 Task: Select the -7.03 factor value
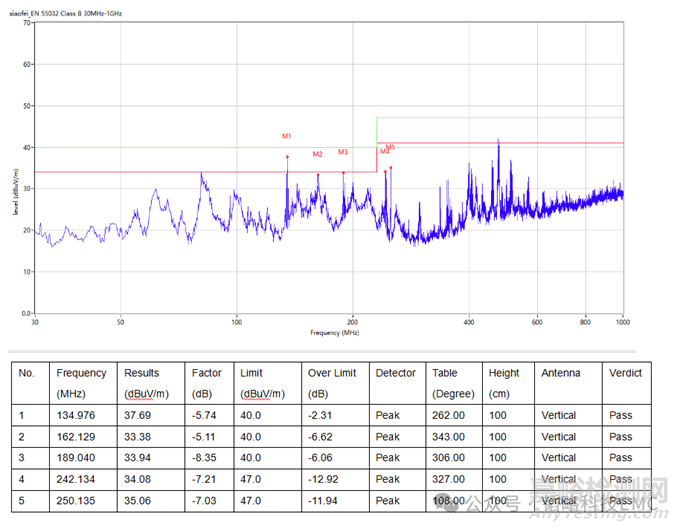click(203, 500)
